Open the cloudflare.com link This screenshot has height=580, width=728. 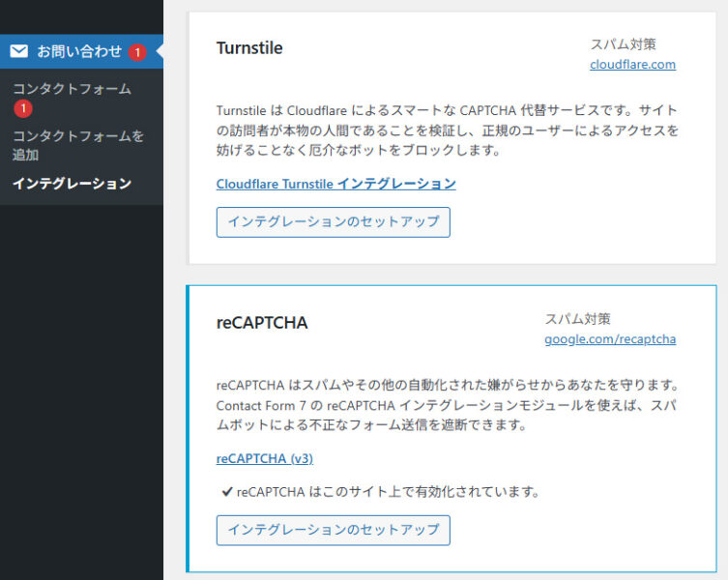tap(632, 65)
